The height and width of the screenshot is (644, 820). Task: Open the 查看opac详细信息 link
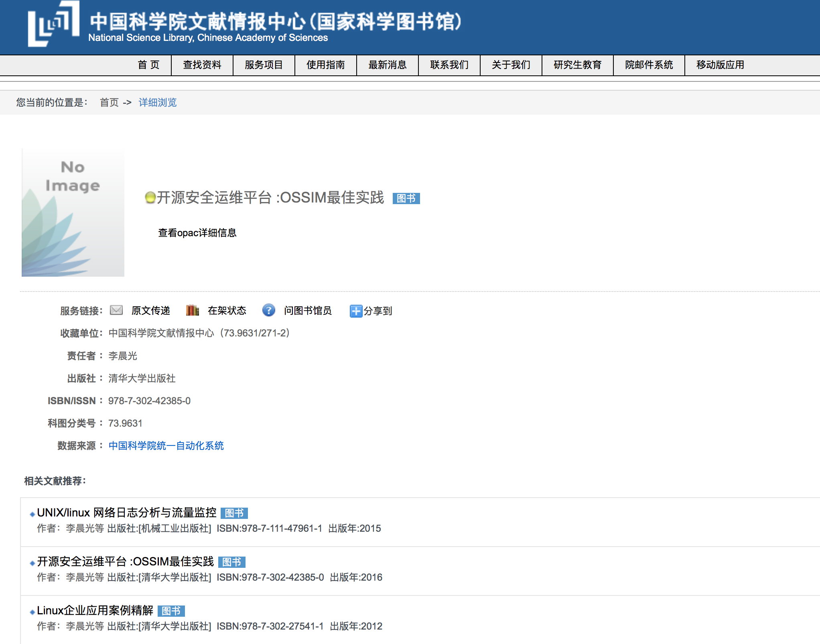tap(197, 233)
